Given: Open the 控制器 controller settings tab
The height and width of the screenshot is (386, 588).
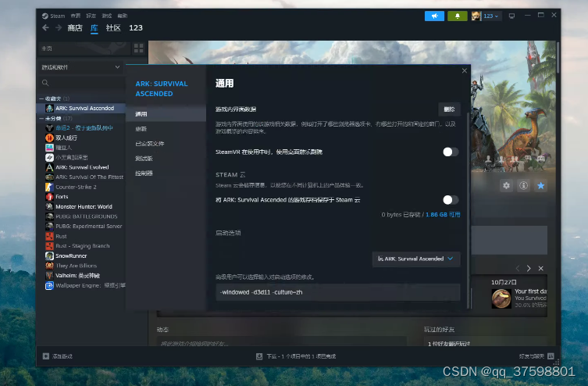Looking at the screenshot, I should point(166,173).
